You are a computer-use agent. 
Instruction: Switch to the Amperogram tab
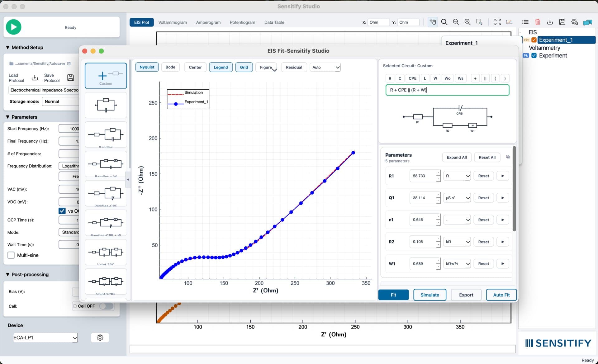pyautogui.click(x=208, y=22)
